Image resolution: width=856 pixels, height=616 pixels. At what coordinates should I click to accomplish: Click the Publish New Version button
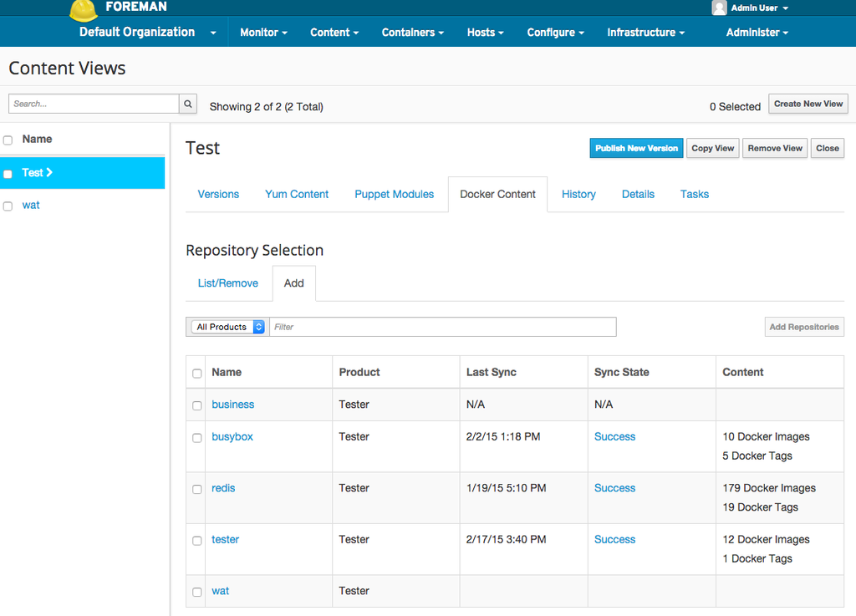636,148
